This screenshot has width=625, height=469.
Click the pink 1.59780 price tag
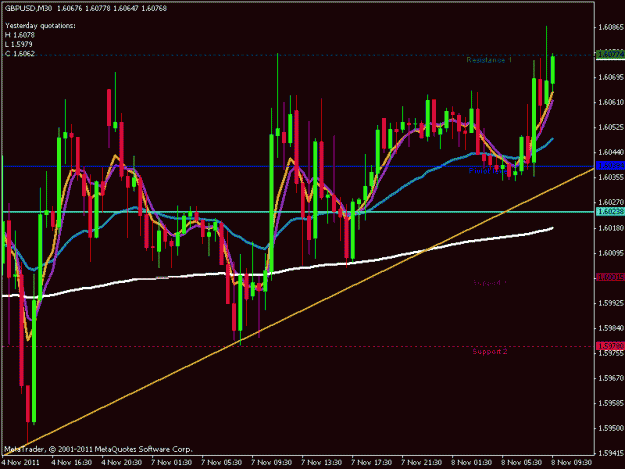tap(610, 345)
